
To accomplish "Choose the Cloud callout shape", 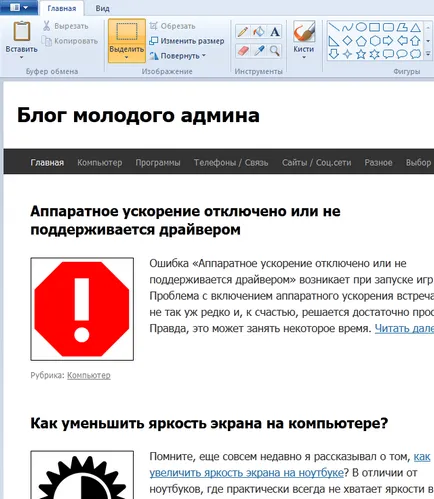I will pyautogui.click(x=415, y=54).
